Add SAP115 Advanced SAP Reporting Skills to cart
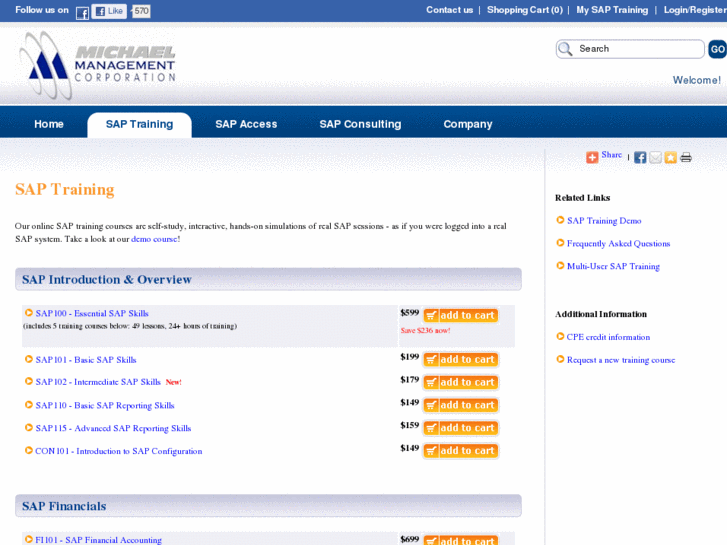The width and height of the screenshot is (727, 545). pyautogui.click(x=461, y=428)
